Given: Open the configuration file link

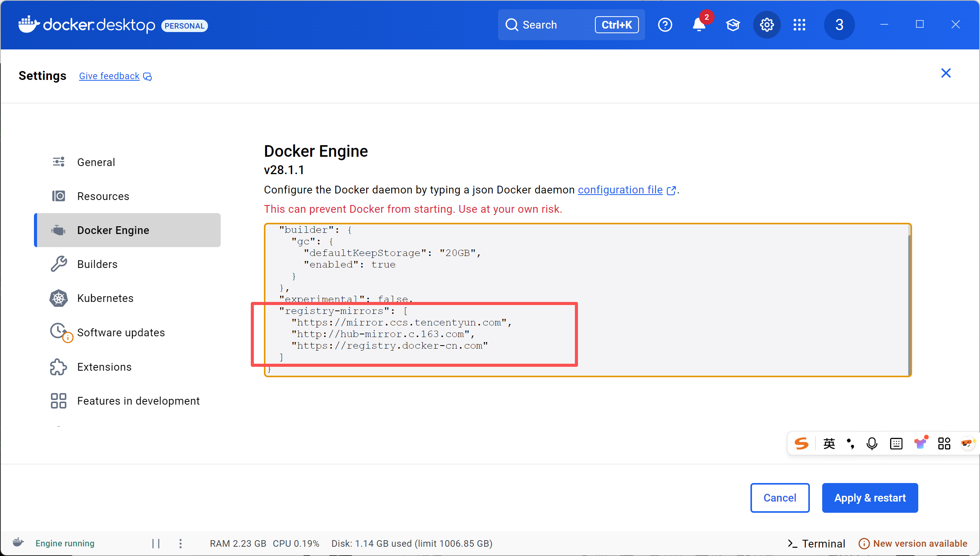Looking at the screenshot, I should tap(620, 190).
